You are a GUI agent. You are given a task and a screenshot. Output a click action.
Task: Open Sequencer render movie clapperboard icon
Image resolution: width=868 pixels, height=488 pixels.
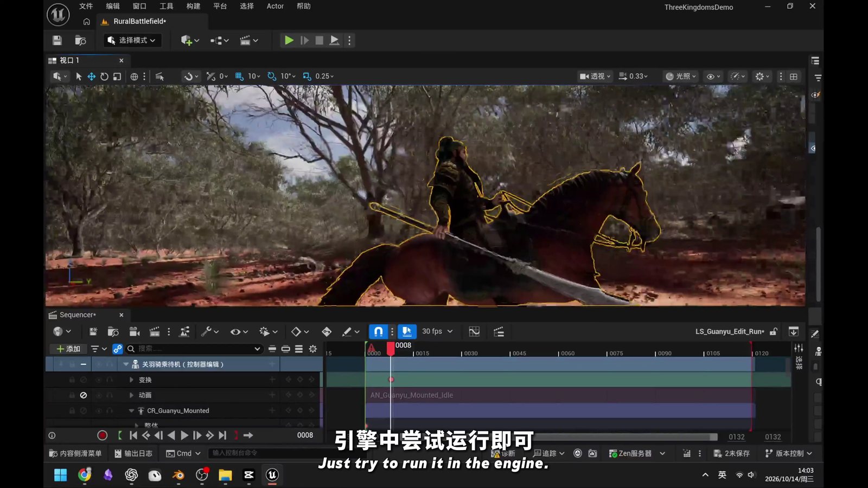155,331
